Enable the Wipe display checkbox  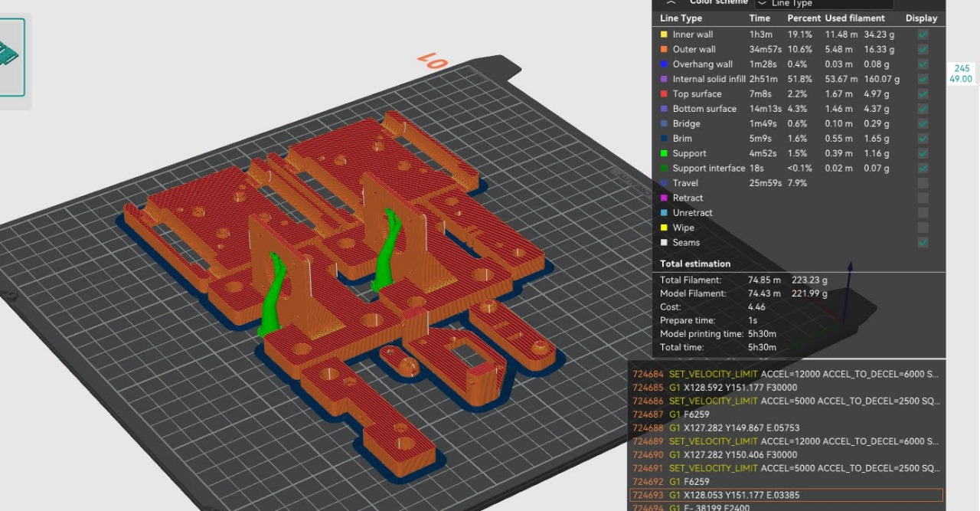pos(923,228)
